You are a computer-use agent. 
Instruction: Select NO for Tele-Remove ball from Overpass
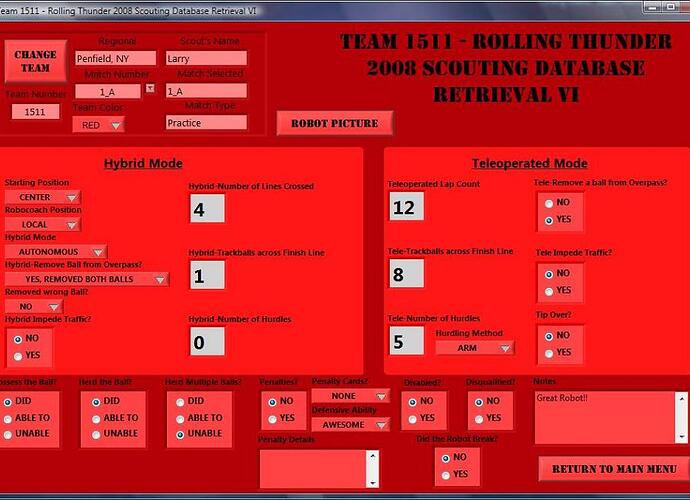(x=549, y=203)
